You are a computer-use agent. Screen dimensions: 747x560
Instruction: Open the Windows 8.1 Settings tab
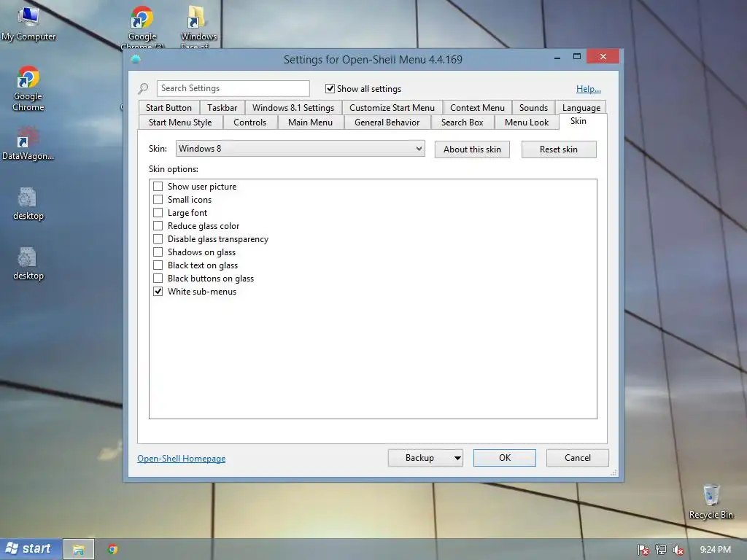(293, 108)
